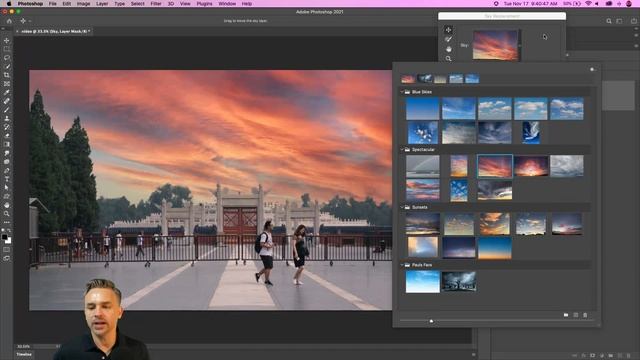640x360 pixels.
Task: Adjust the sky thumbnail size slider
Action: (431, 321)
